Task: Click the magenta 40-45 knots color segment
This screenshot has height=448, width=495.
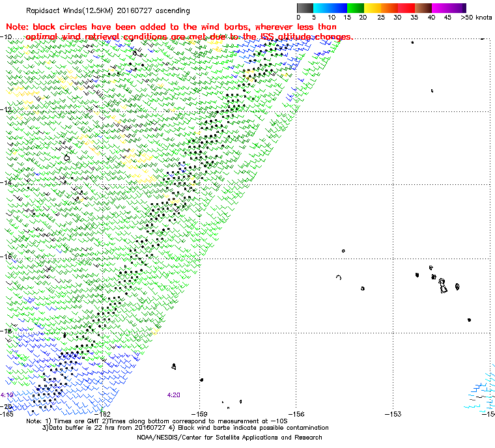Action: point(440,8)
